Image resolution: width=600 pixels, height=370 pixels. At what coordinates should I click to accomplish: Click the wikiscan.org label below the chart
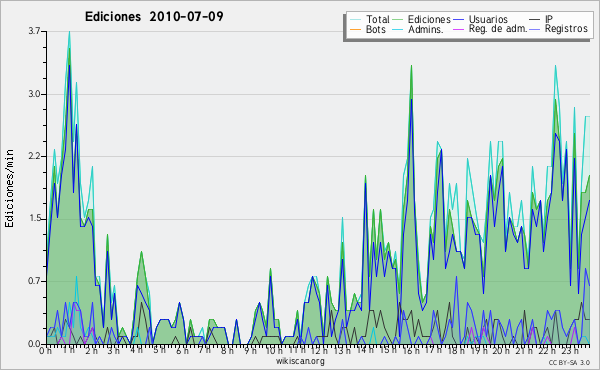point(300,361)
